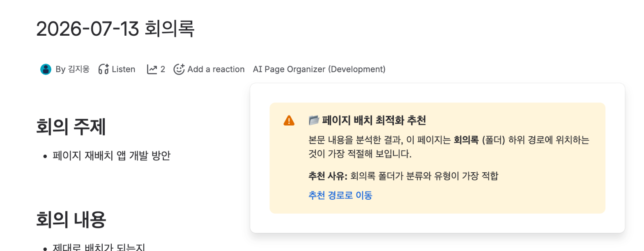Viewport: 644px width, 251px height.
Task: Open AI Page Organizer (Development)
Action: pos(319,69)
